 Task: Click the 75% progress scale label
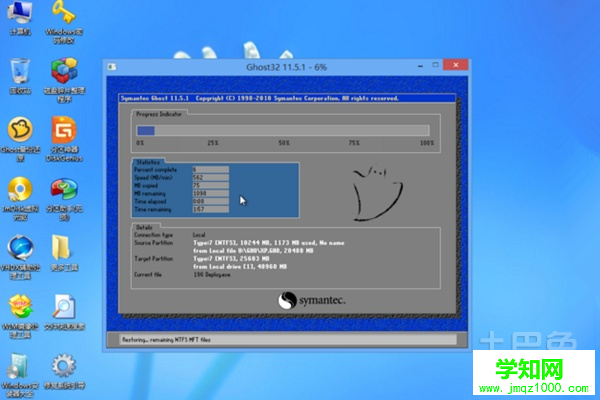354,143
